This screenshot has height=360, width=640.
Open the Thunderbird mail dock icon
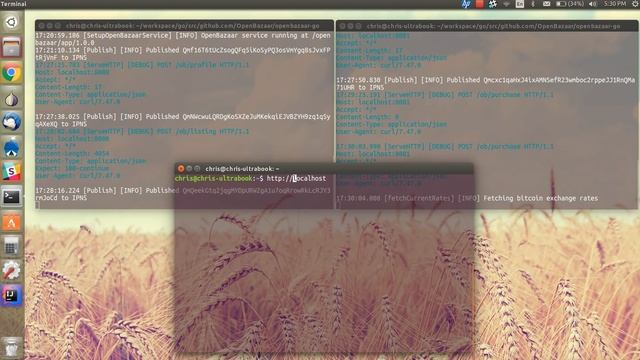(x=11, y=122)
